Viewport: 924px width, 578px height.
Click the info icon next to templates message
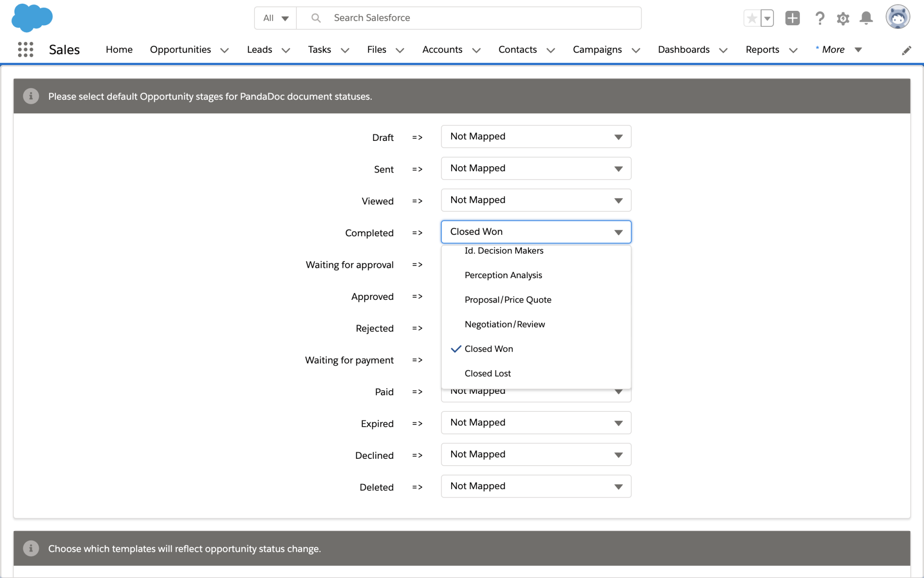pos(31,548)
